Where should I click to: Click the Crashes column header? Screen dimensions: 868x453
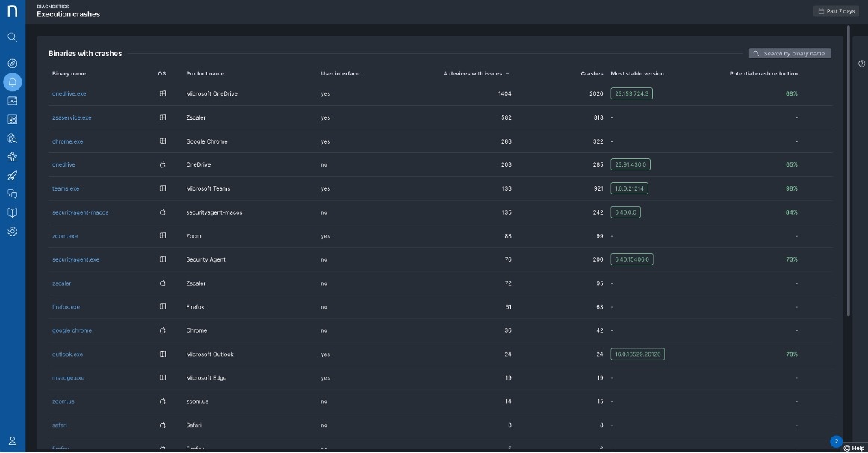click(592, 74)
